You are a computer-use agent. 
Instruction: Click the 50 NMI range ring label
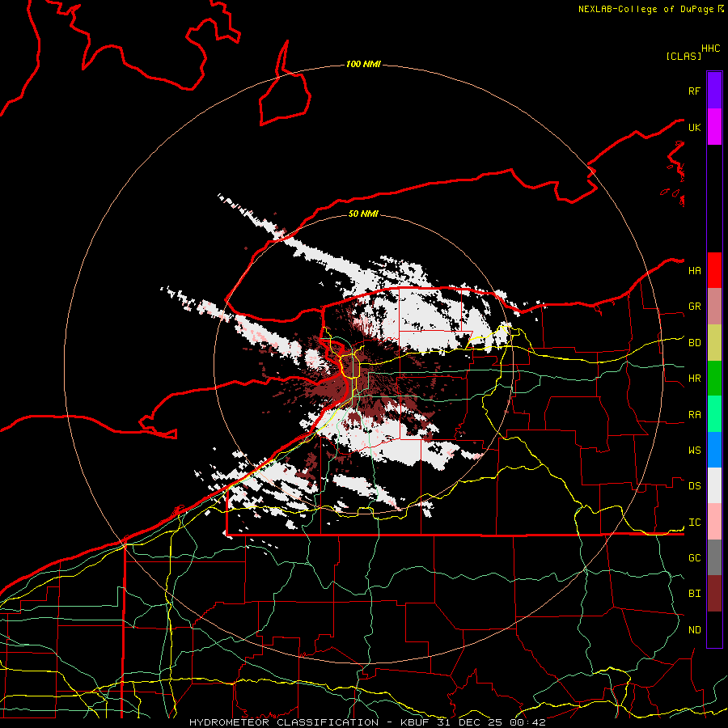coord(363,214)
